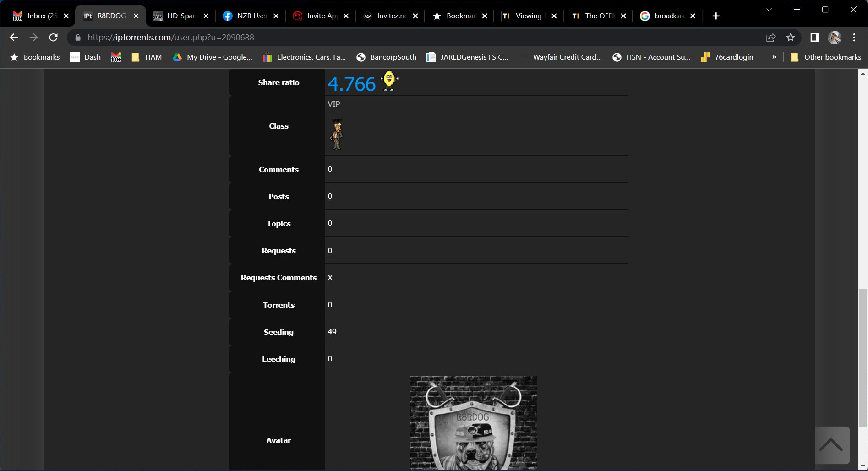Image resolution: width=868 pixels, height=471 pixels.
Task: Open the HAM bookmarks folder
Action: click(x=147, y=57)
